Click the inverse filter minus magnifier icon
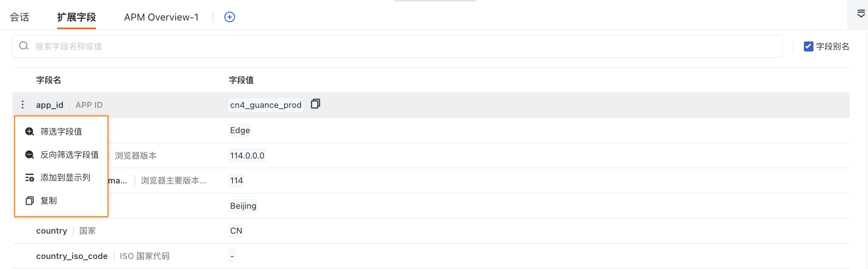 [x=30, y=155]
